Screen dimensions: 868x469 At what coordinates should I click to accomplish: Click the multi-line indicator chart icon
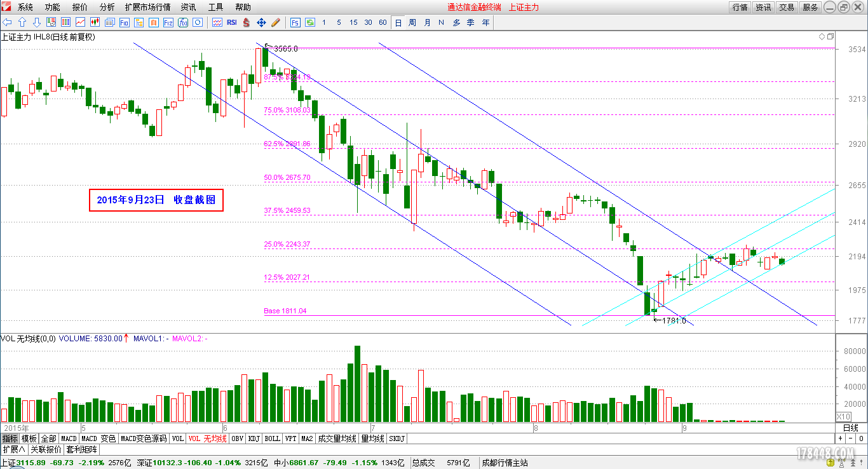coord(217,22)
